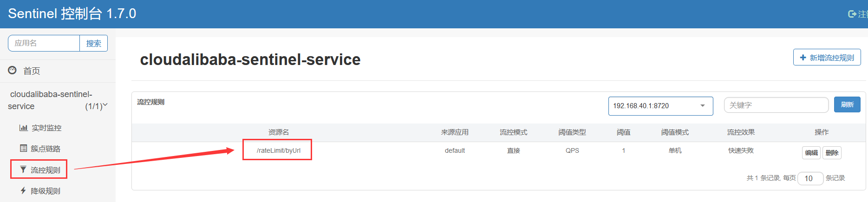
Task: Click the bar chart icon for 实时监控
Action: [23, 128]
